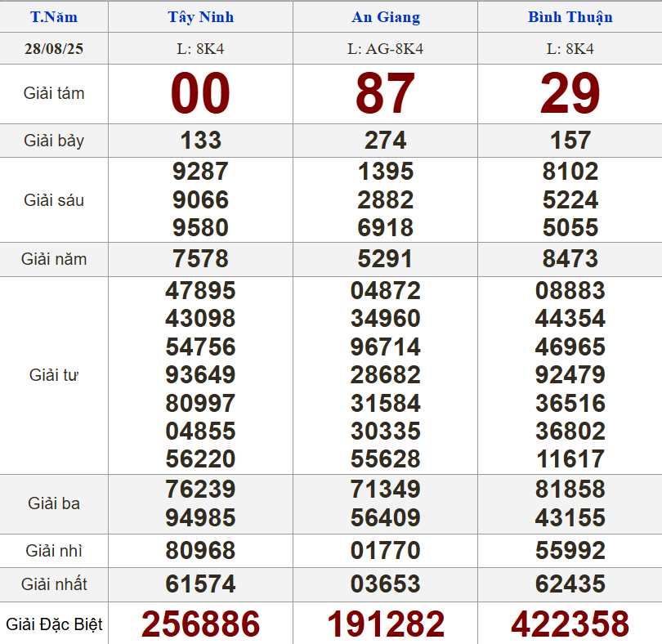Click Bình Thuận fifth prize number 8473
The height and width of the screenshot is (644, 662).
570,260
